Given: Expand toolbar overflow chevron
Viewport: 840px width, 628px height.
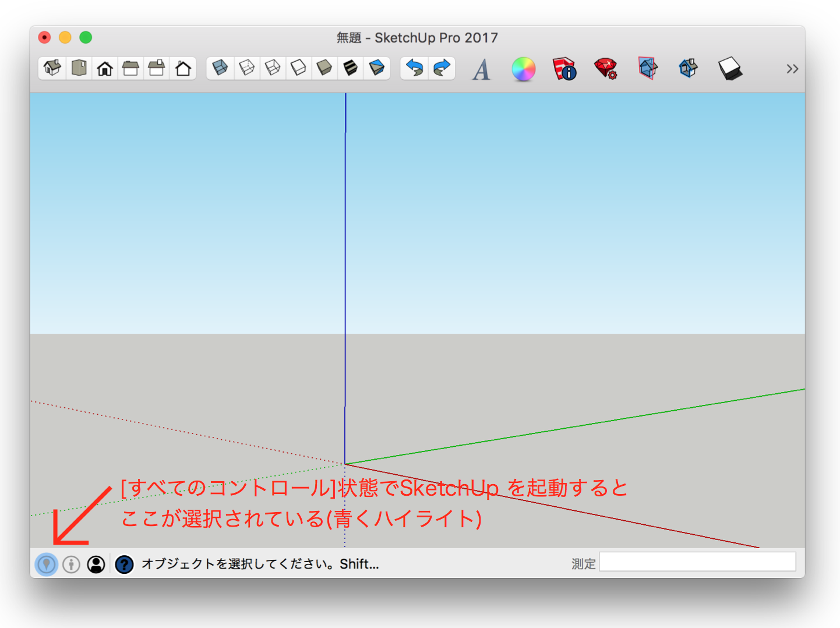Looking at the screenshot, I should click(x=792, y=69).
